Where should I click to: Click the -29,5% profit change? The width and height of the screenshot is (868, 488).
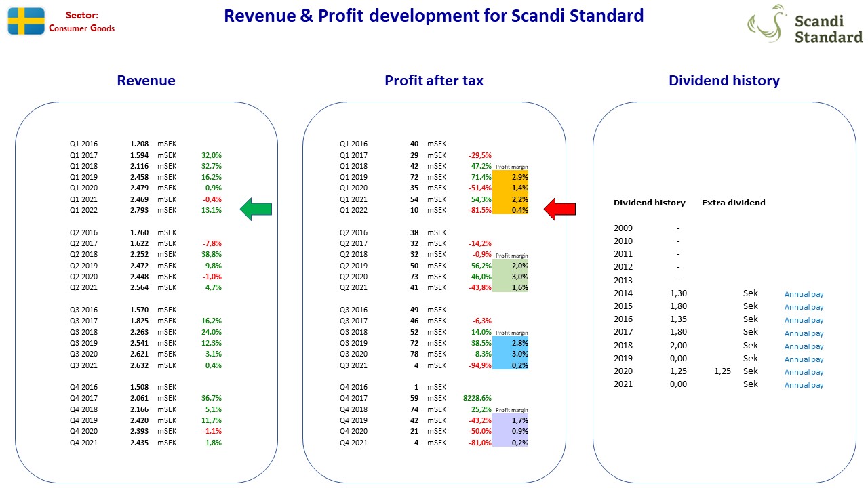[x=480, y=155]
